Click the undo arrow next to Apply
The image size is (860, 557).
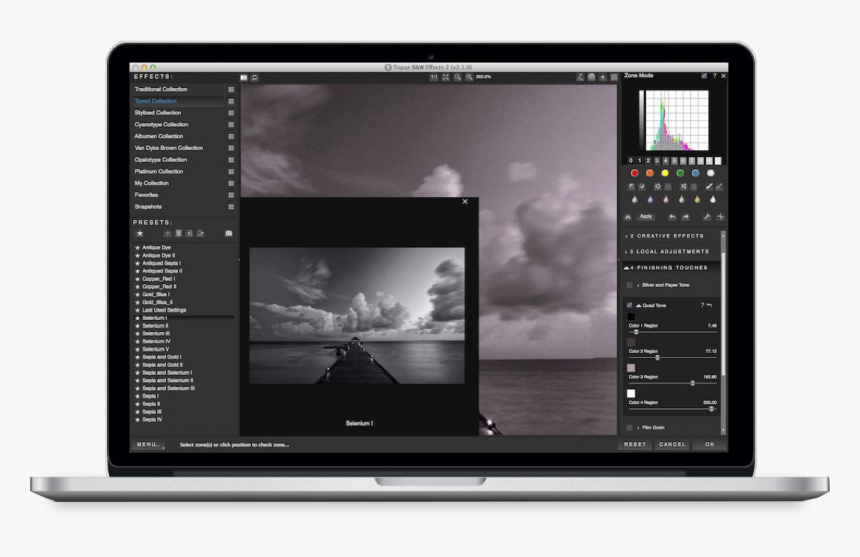click(672, 217)
